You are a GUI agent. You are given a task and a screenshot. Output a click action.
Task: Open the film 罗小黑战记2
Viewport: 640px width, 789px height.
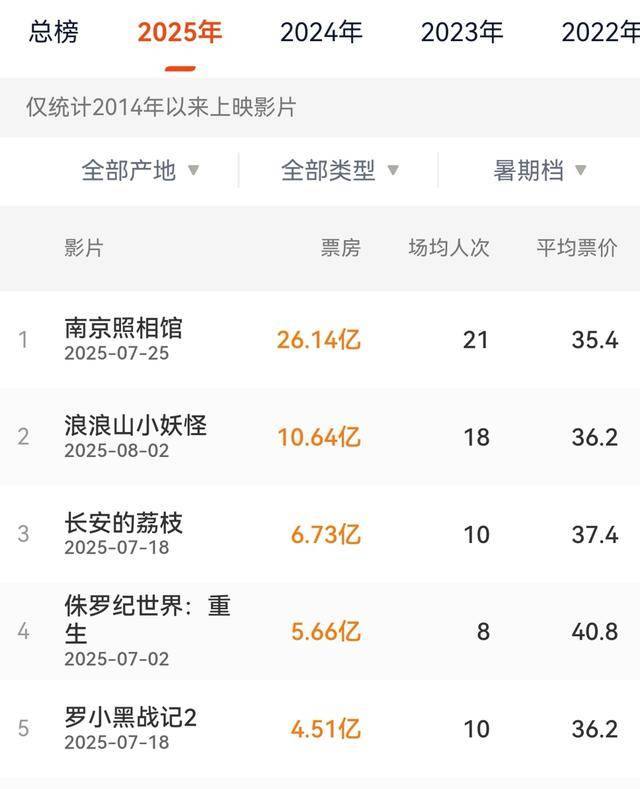pyautogui.click(x=131, y=717)
